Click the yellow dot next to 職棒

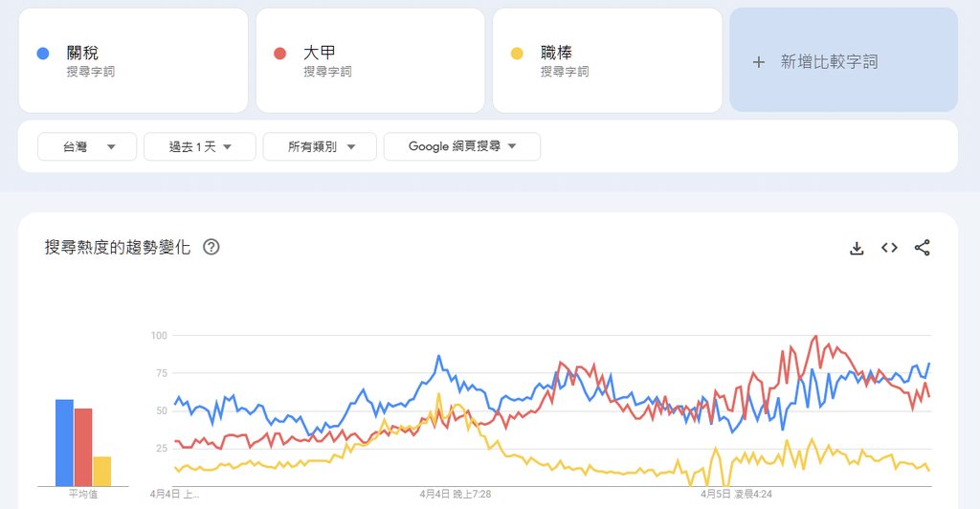click(x=517, y=54)
